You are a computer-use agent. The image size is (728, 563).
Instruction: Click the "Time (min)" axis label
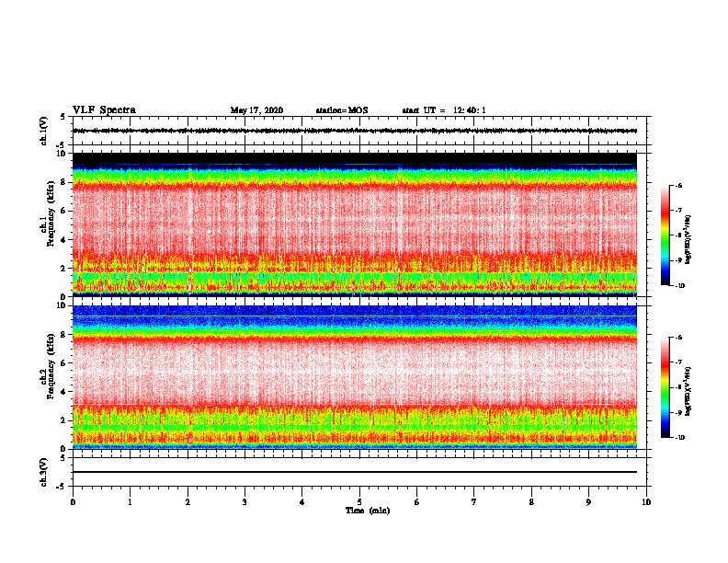click(x=368, y=511)
